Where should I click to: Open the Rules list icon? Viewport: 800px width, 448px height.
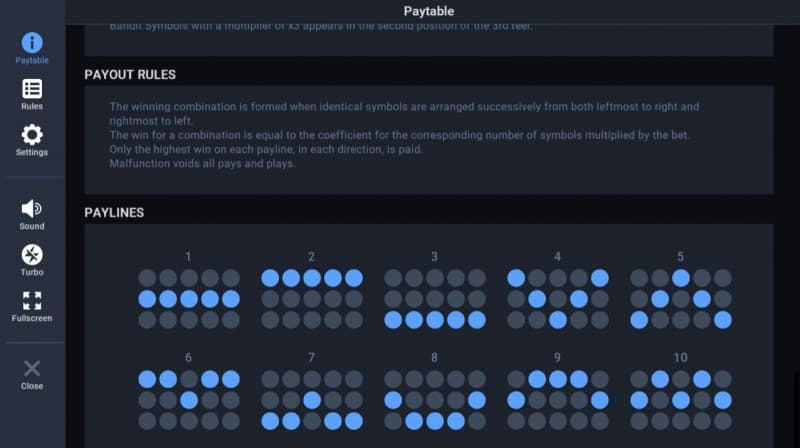point(32,89)
